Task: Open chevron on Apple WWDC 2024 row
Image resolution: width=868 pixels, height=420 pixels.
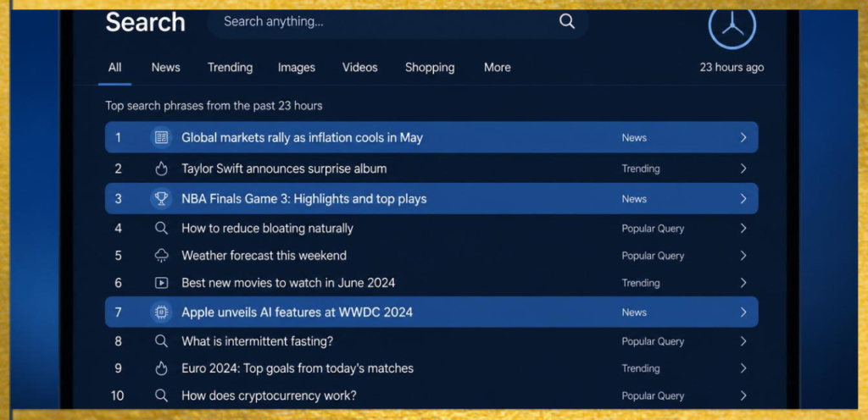Action: [x=743, y=312]
